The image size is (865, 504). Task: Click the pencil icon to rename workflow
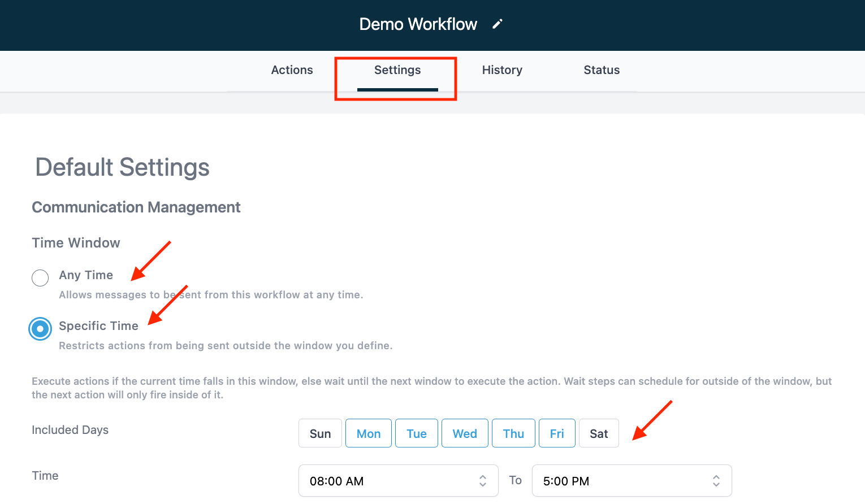[x=497, y=24]
